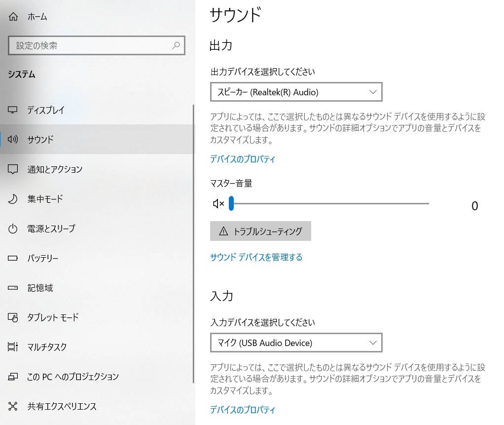Viewport: 504px width, 425px height.
Task: Click the master volume value 0
Action: (474, 206)
